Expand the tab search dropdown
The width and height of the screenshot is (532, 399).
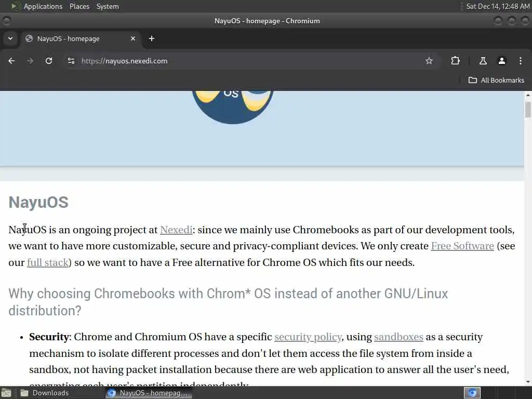point(10,38)
